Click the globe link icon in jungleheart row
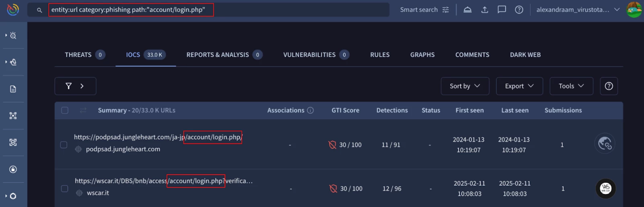This screenshot has width=644, height=207. (605, 143)
